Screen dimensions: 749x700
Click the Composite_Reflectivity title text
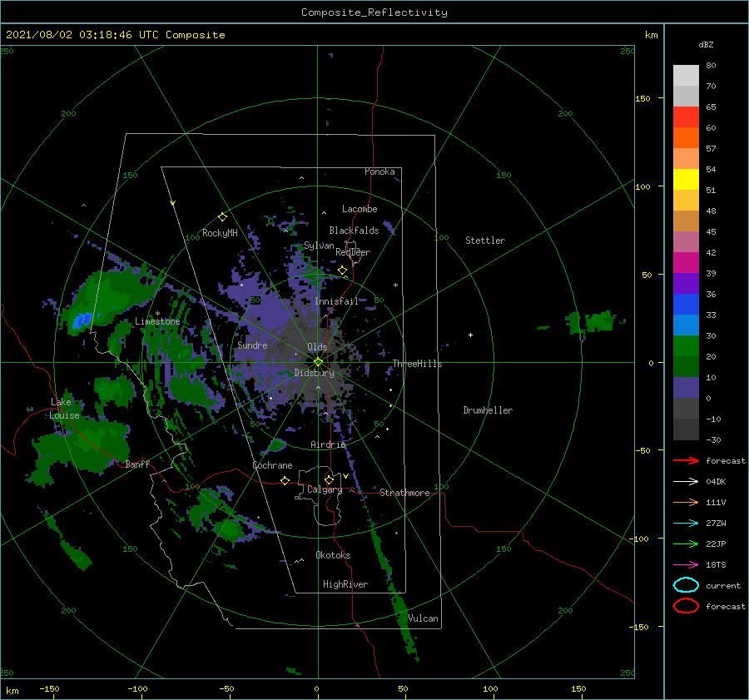(x=374, y=12)
